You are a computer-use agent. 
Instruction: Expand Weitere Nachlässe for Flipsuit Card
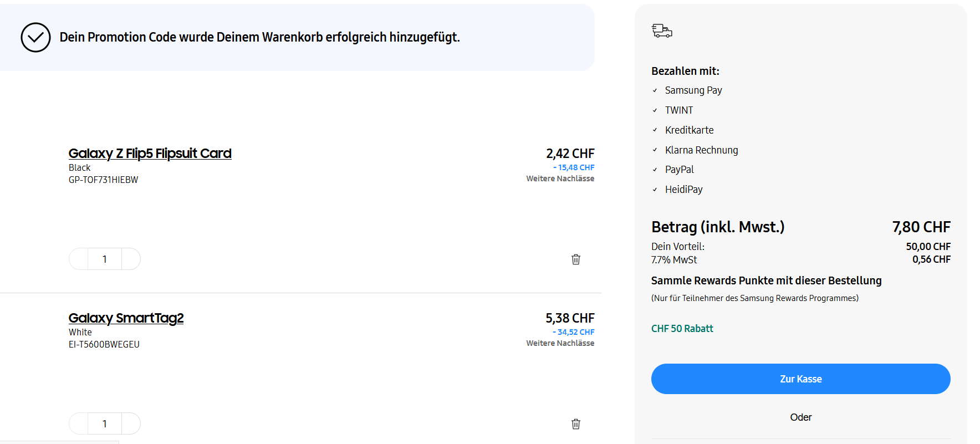coord(560,178)
